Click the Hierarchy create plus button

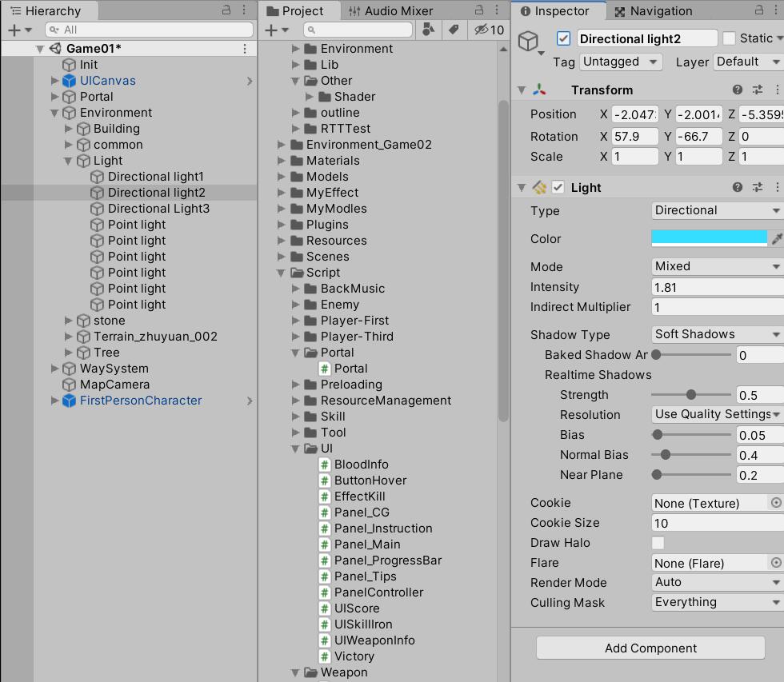pos(19,30)
